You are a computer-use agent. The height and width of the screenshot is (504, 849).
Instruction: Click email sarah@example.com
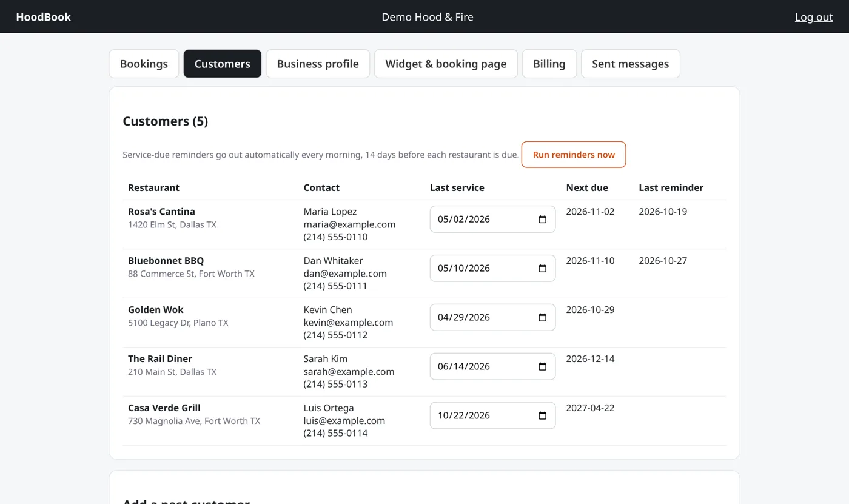coord(349,372)
